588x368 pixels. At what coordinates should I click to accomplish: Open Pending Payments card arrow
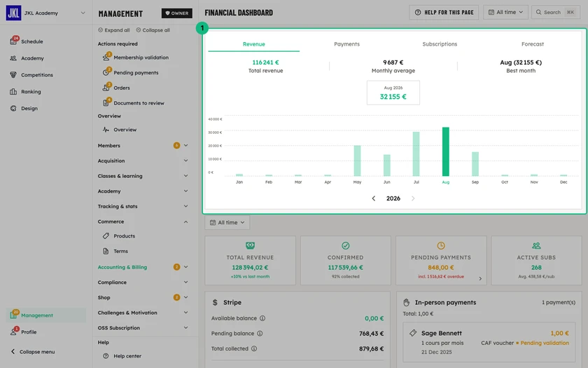click(x=480, y=279)
